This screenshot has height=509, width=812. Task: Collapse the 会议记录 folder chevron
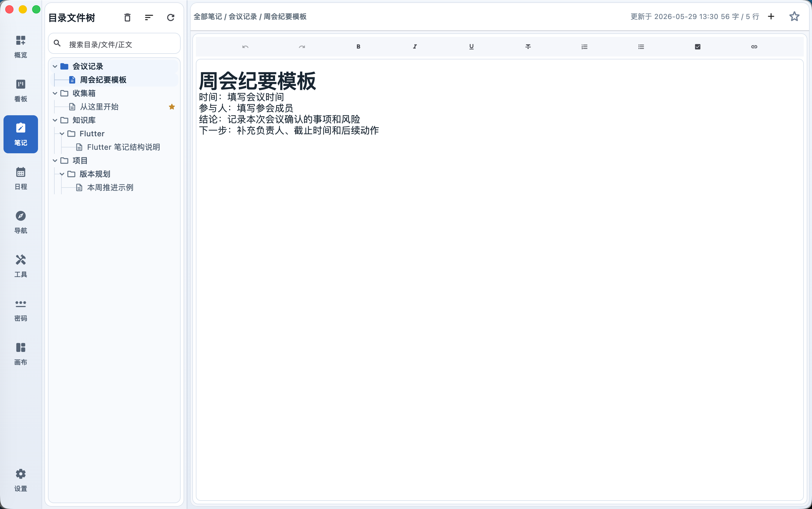click(55, 66)
